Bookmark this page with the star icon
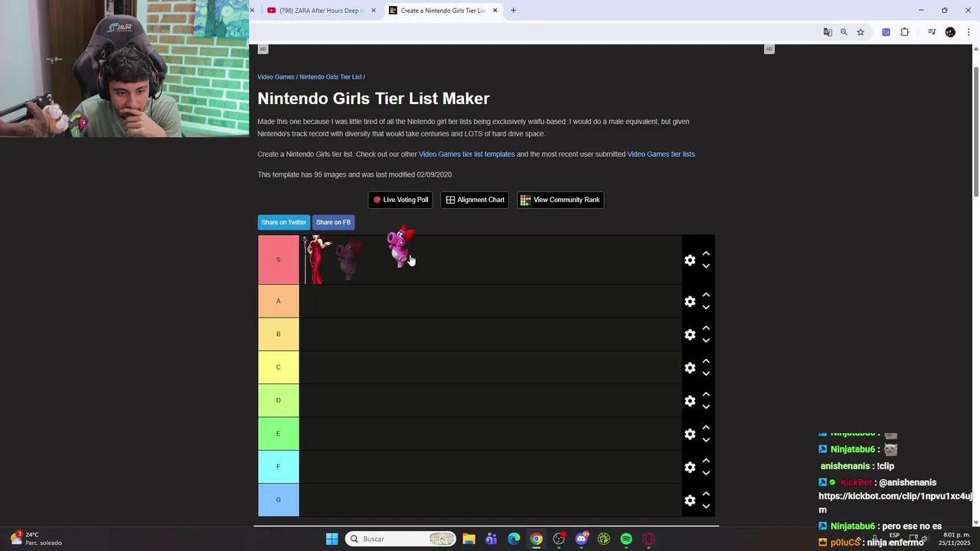980x551 pixels. pyautogui.click(x=861, y=32)
